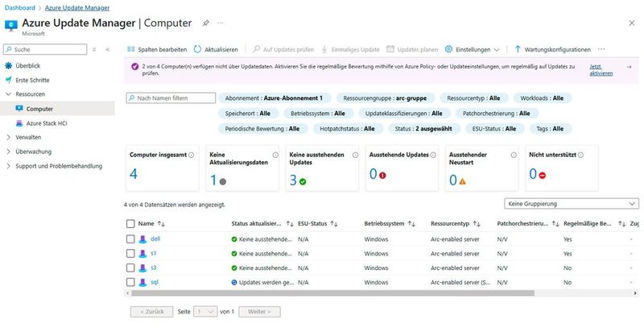Click Wartungskonfigurationen toolbar button
644x328 pixels.
[x=552, y=49]
